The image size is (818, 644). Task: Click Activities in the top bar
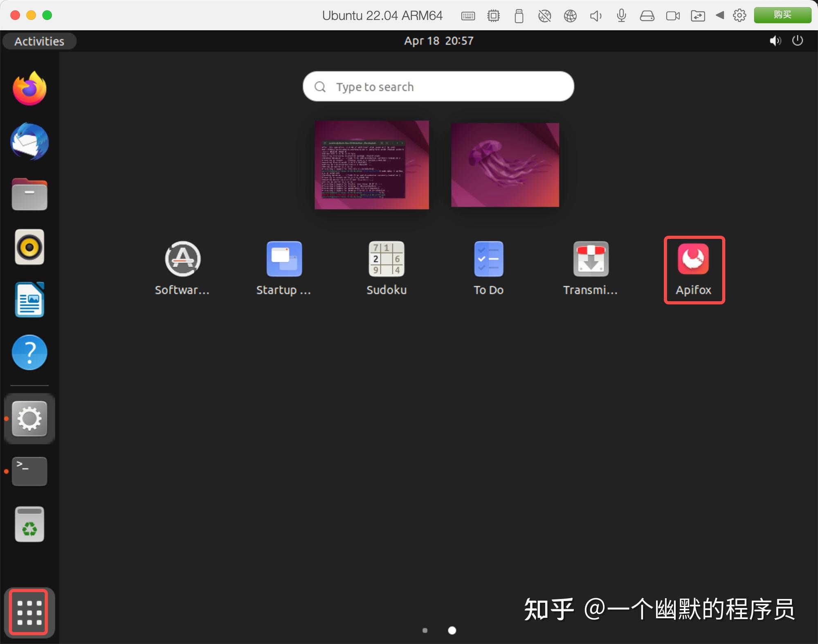(39, 41)
